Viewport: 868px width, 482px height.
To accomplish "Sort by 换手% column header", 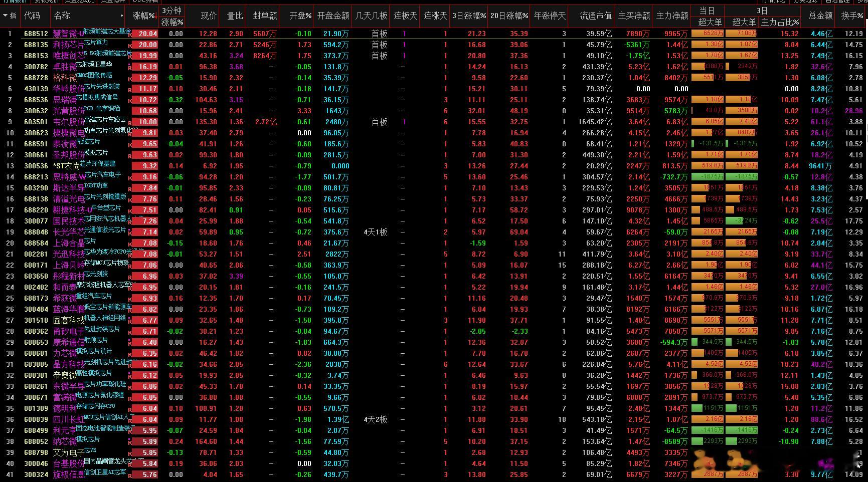I will (x=852, y=16).
